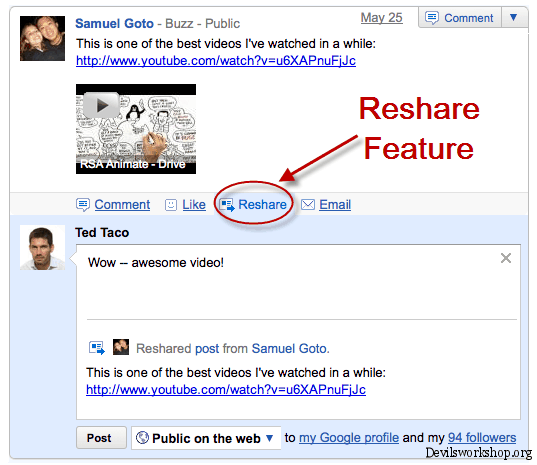Click the Email envelope icon
Image resolution: width=537 pixels, height=465 pixels.
(x=308, y=205)
